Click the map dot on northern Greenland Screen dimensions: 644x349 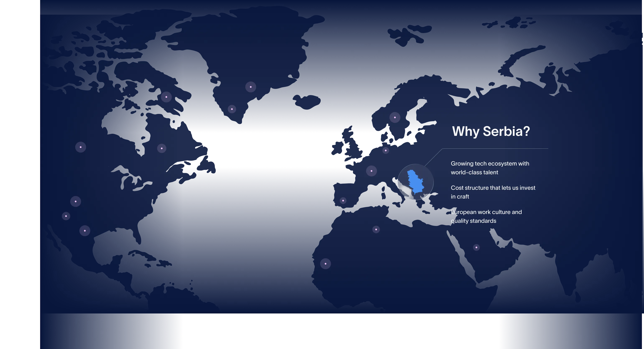coord(251,87)
